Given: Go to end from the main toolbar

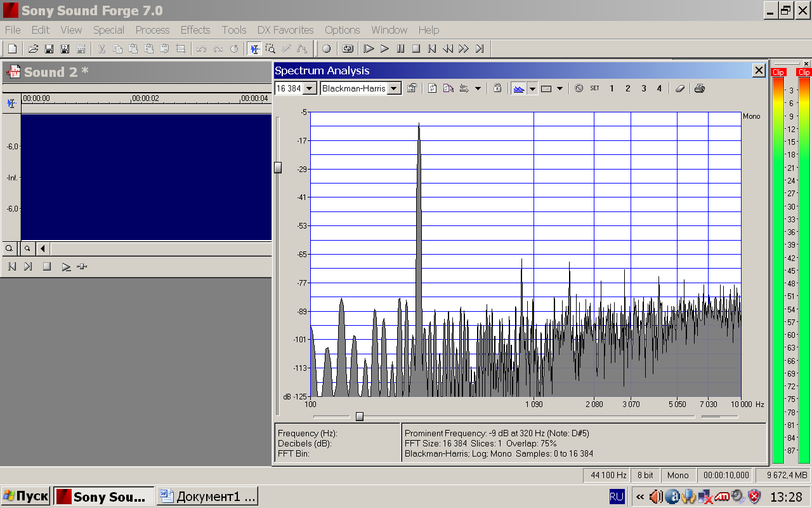Looking at the screenshot, I should pos(480,49).
